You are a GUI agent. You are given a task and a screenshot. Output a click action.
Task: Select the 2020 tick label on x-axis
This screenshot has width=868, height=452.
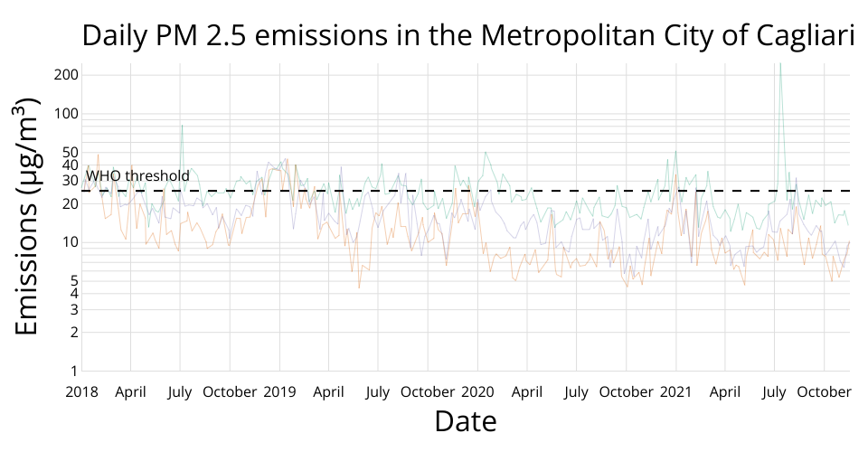(477, 391)
